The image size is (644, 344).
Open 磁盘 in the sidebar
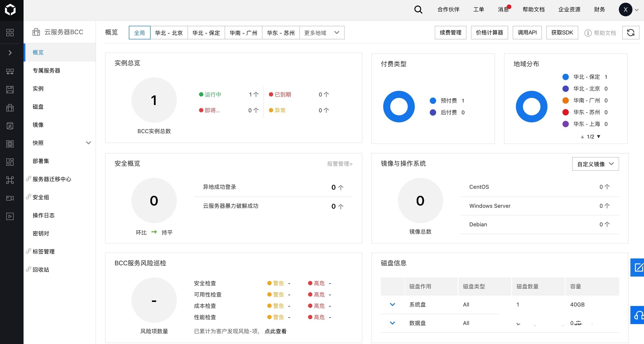(x=60, y=107)
